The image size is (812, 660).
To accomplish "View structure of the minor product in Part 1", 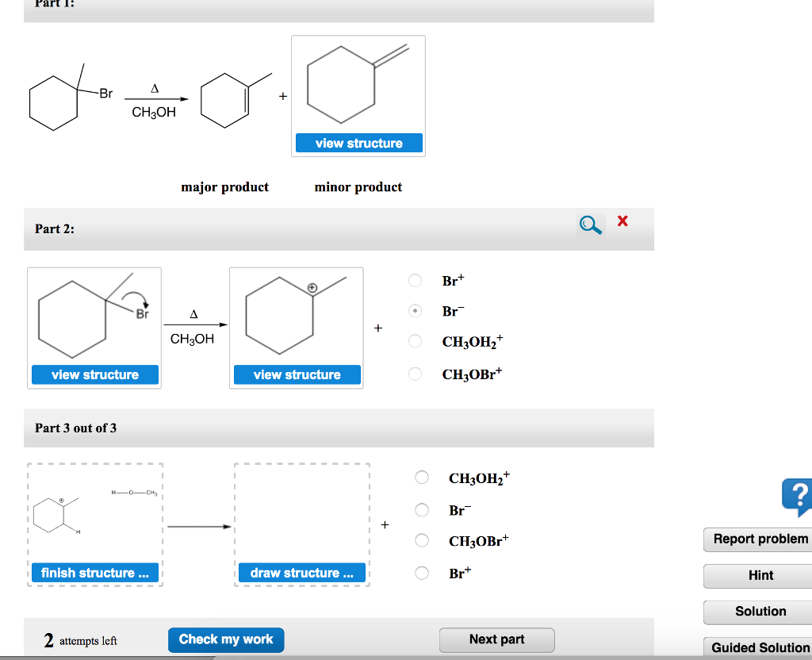I will click(358, 143).
